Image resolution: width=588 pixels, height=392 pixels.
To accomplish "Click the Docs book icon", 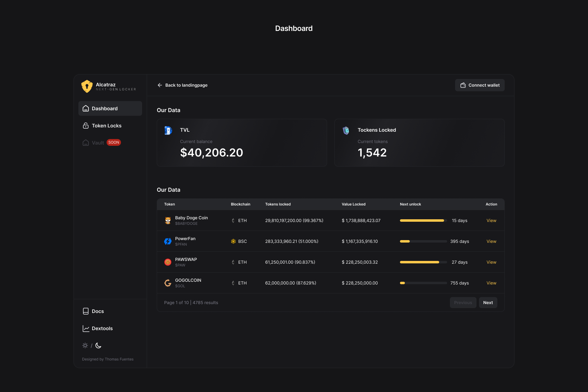I will (x=86, y=311).
